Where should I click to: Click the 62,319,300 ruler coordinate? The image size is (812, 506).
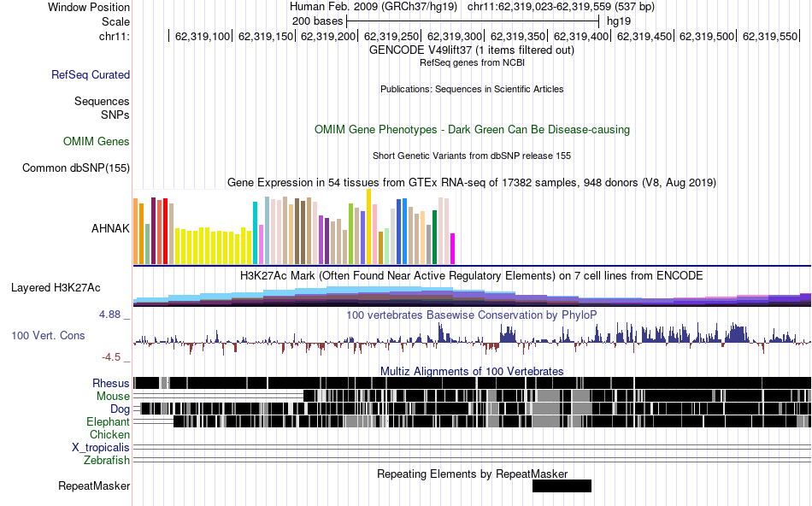click(454, 36)
